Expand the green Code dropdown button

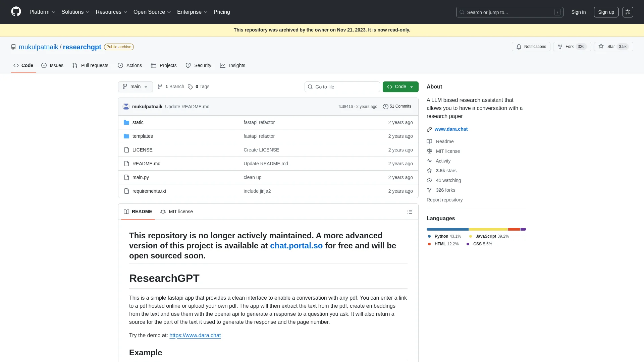(x=400, y=87)
